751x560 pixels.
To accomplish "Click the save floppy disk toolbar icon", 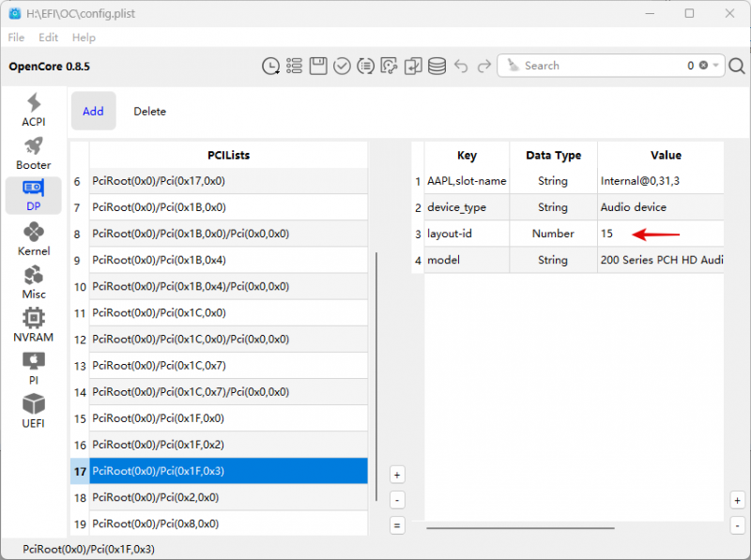I will click(x=318, y=66).
